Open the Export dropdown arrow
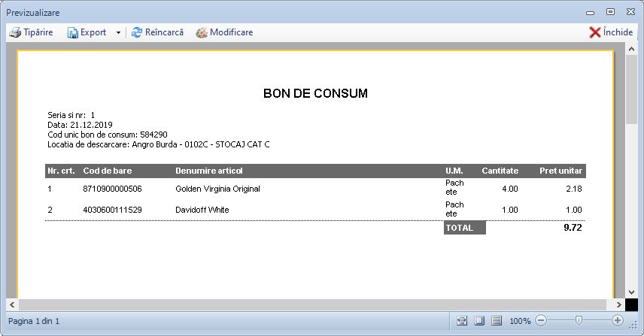 [118, 33]
